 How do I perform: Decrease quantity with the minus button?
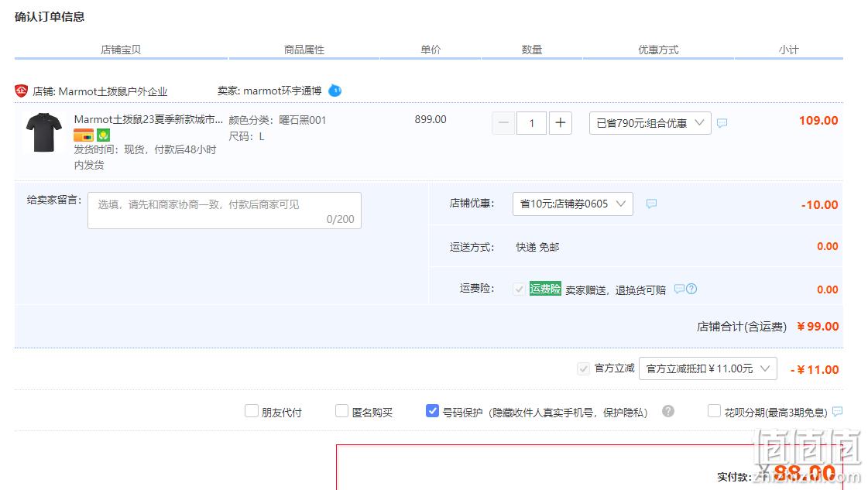503,123
